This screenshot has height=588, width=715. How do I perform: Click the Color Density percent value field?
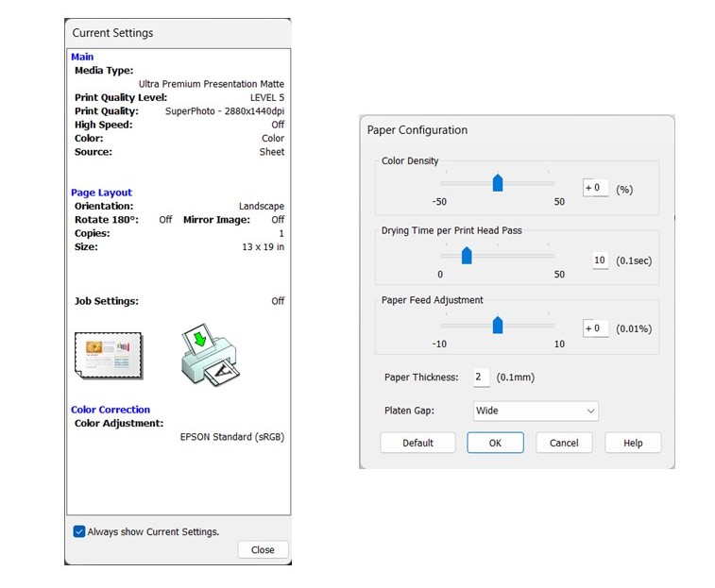coord(596,188)
